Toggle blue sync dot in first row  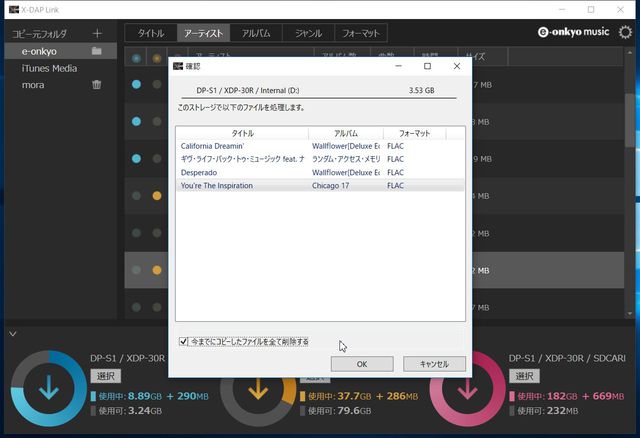tap(136, 84)
